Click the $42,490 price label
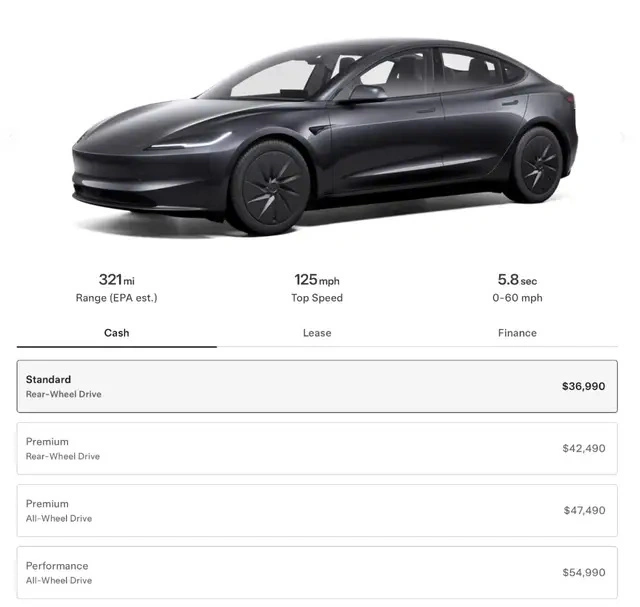The image size is (640, 607). (584, 448)
